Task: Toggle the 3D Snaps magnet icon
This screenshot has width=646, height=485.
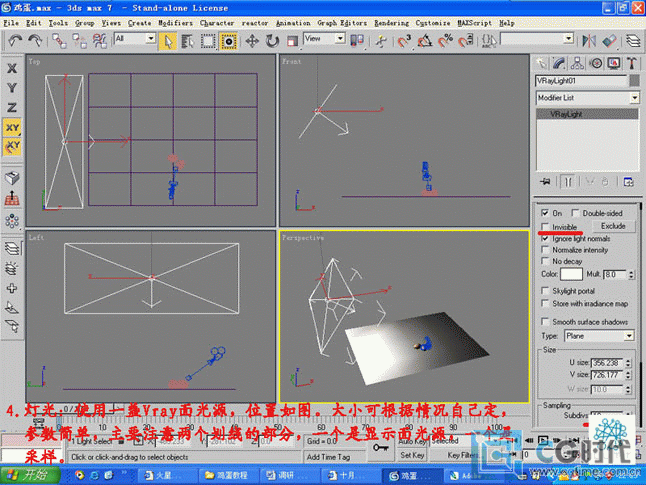Action: click(x=404, y=41)
